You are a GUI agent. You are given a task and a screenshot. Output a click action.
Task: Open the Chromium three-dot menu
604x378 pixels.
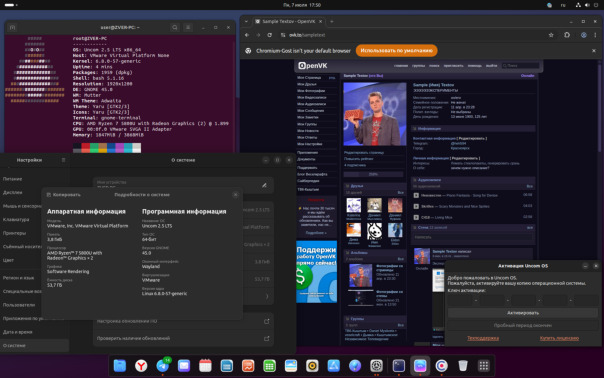595,35
